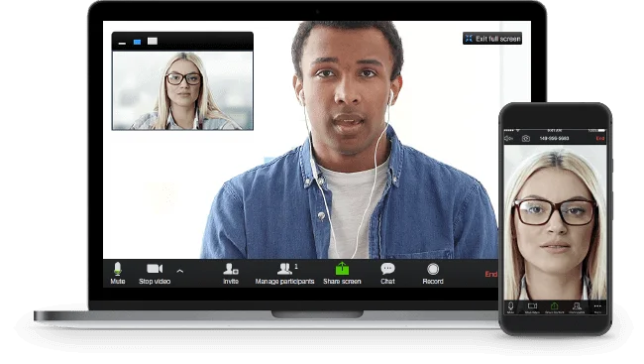
Task: Expand the video options chevron beside Stop video
Action: point(180,271)
